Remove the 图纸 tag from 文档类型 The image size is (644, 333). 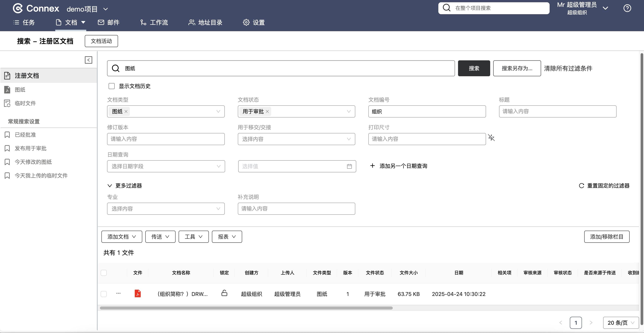(126, 111)
